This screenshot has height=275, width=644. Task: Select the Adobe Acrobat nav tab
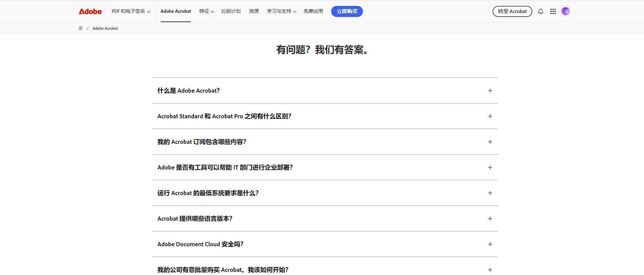pyautogui.click(x=176, y=11)
